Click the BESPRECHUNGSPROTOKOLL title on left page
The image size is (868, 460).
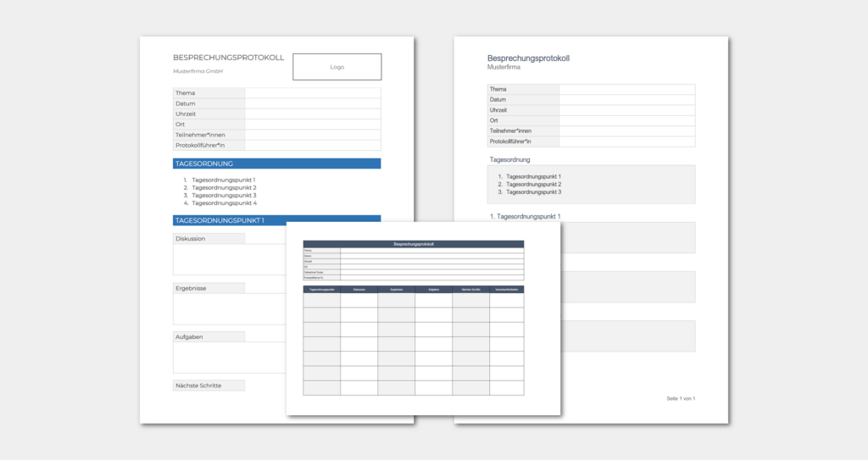(228, 58)
